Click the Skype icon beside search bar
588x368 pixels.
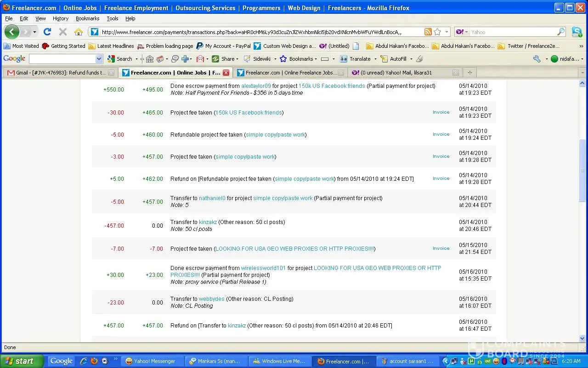pyautogui.click(x=577, y=32)
